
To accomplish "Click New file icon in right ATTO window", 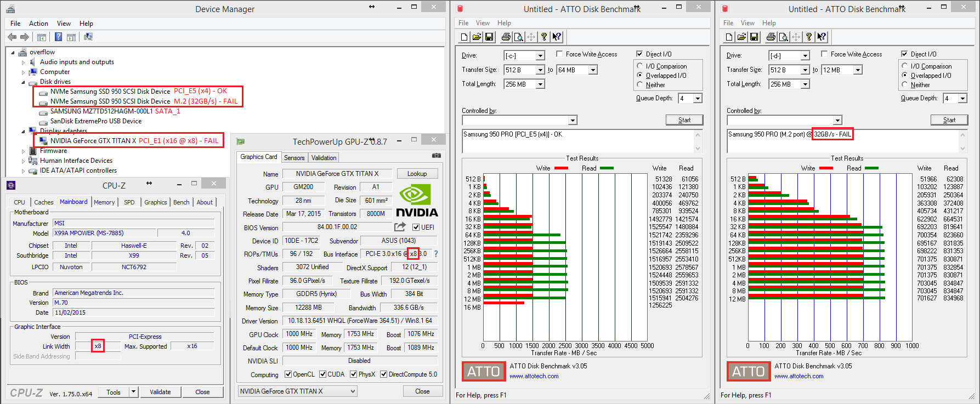I will click(729, 37).
